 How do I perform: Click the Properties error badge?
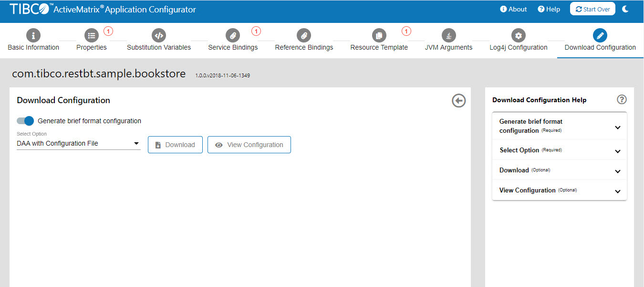click(108, 32)
